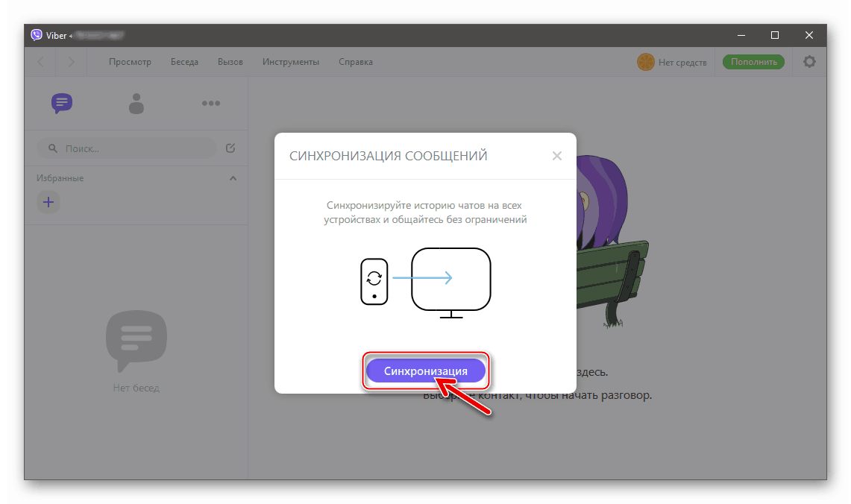Click the back navigation arrow
The width and height of the screenshot is (851, 504).
(x=40, y=62)
